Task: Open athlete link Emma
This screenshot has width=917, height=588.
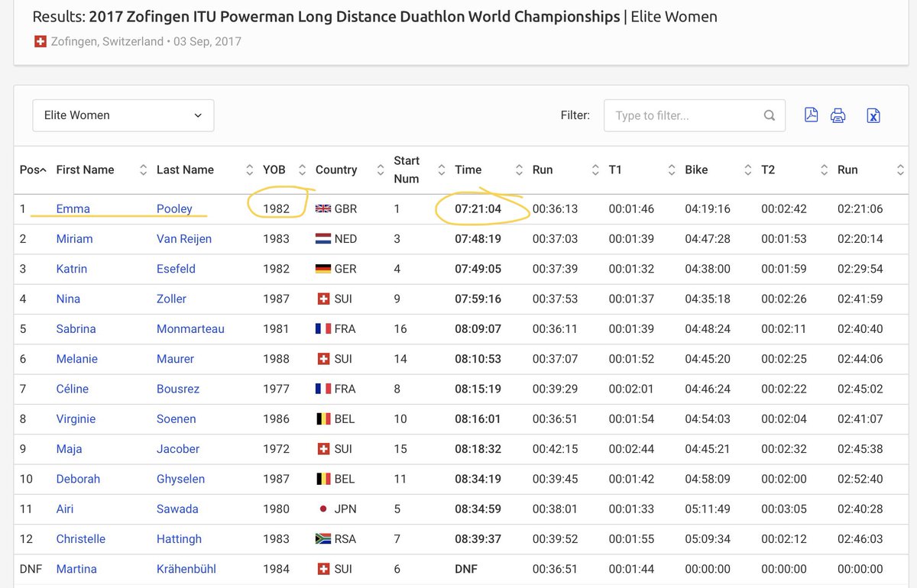Action: click(73, 208)
